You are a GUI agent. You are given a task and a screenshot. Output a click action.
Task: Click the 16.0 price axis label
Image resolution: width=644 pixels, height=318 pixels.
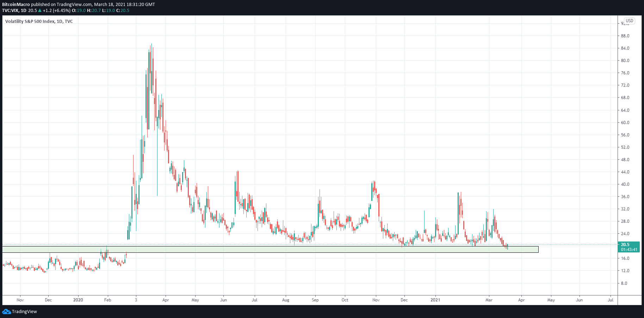[x=625, y=258]
